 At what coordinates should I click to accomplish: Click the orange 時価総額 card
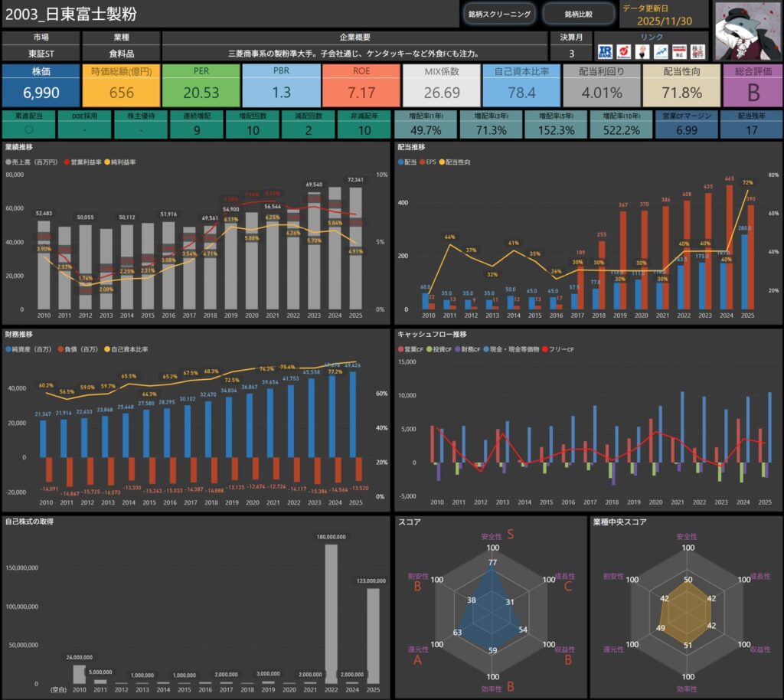click(x=121, y=85)
